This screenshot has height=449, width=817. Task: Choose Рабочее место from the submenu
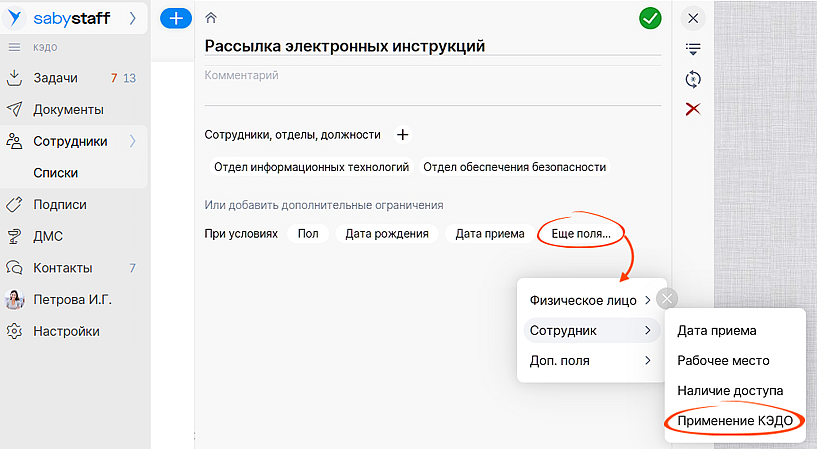click(723, 360)
